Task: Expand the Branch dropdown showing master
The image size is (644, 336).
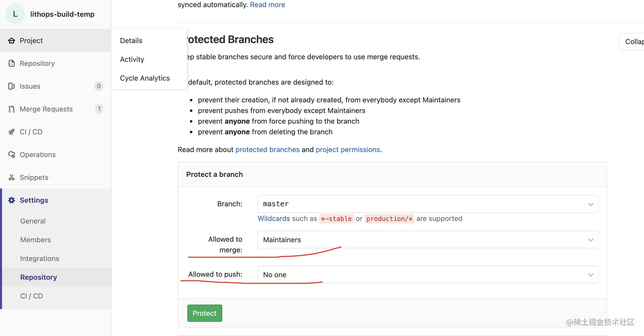Action: pos(428,204)
